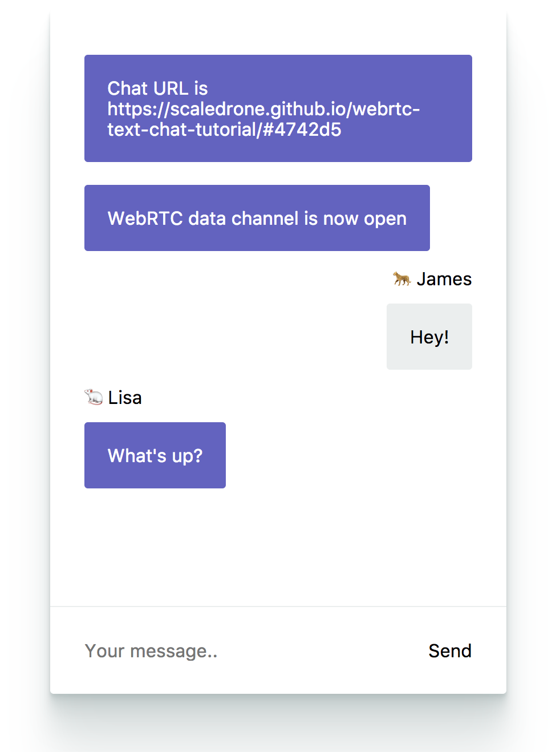Click the leopard emoji beside James

coord(401,279)
